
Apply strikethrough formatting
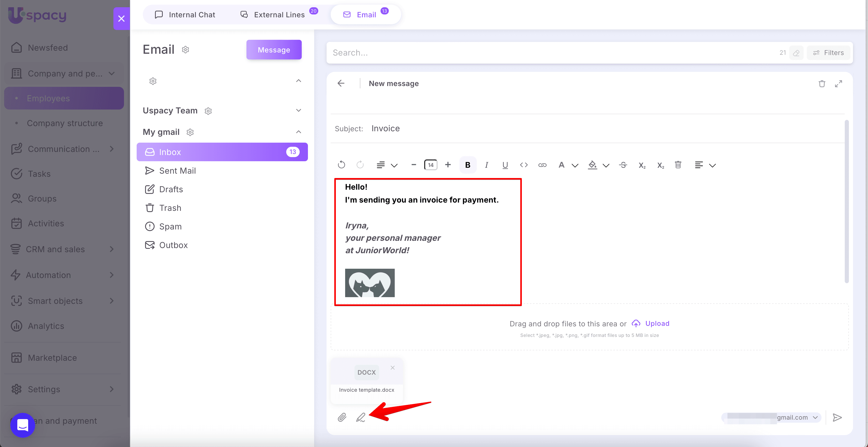pos(623,165)
